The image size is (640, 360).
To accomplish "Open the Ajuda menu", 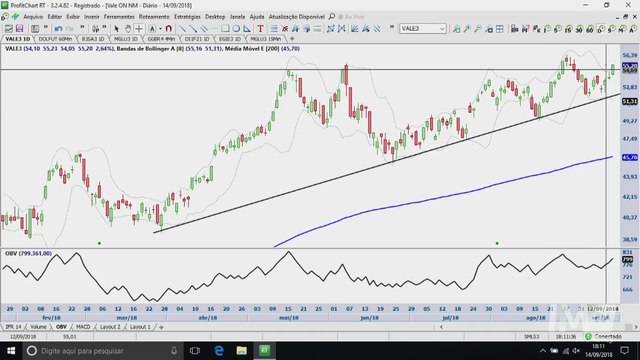I will 257,17.
